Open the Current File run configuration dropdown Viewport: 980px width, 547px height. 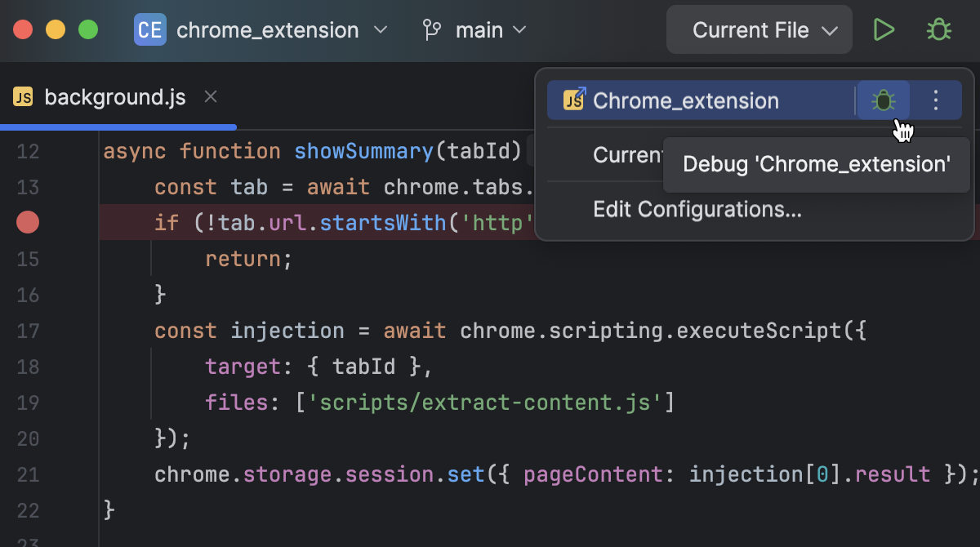759,29
